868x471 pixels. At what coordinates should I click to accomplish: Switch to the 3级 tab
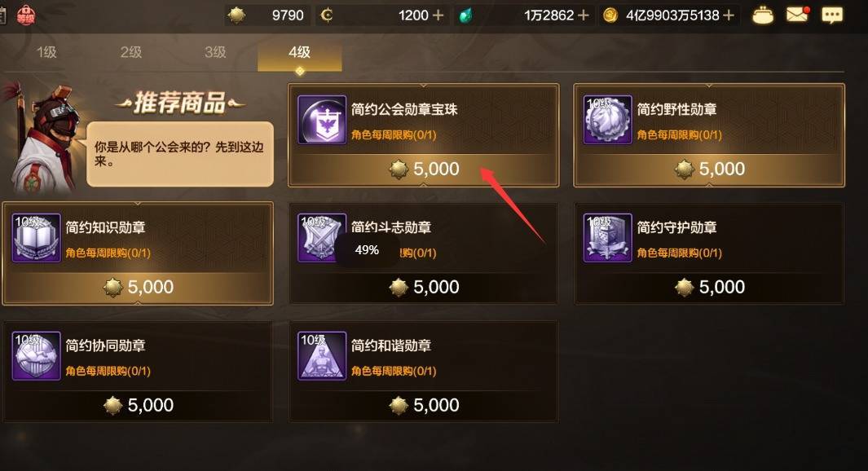click(x=215, y=53)
